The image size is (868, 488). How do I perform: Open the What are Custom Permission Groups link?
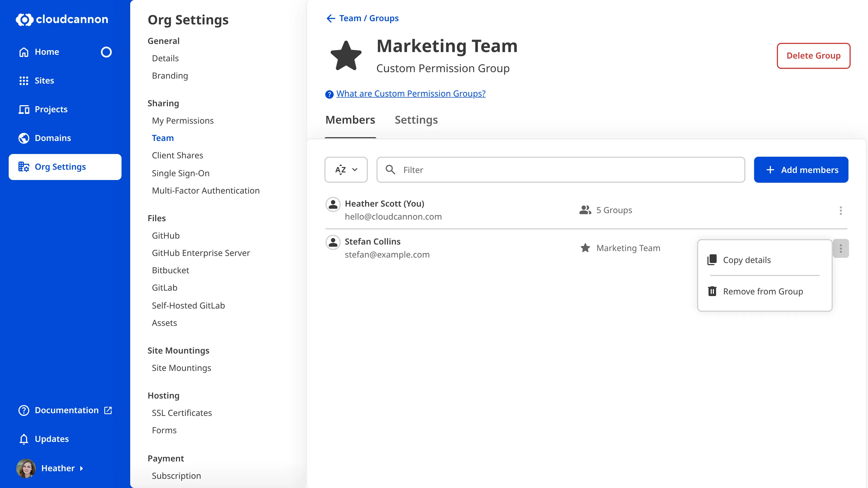pos(411,94)
